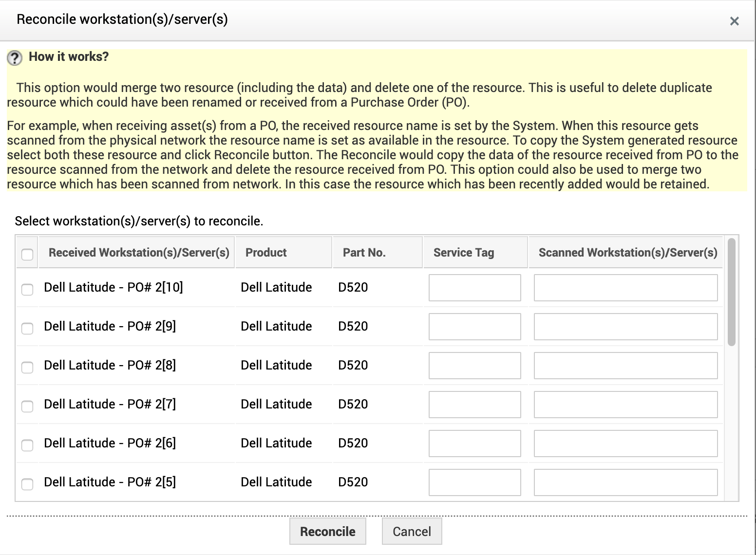Focus Service Tag field for PO# 2[10]
The width and height of the screenshot is (756, 555).
pos(474,288)
